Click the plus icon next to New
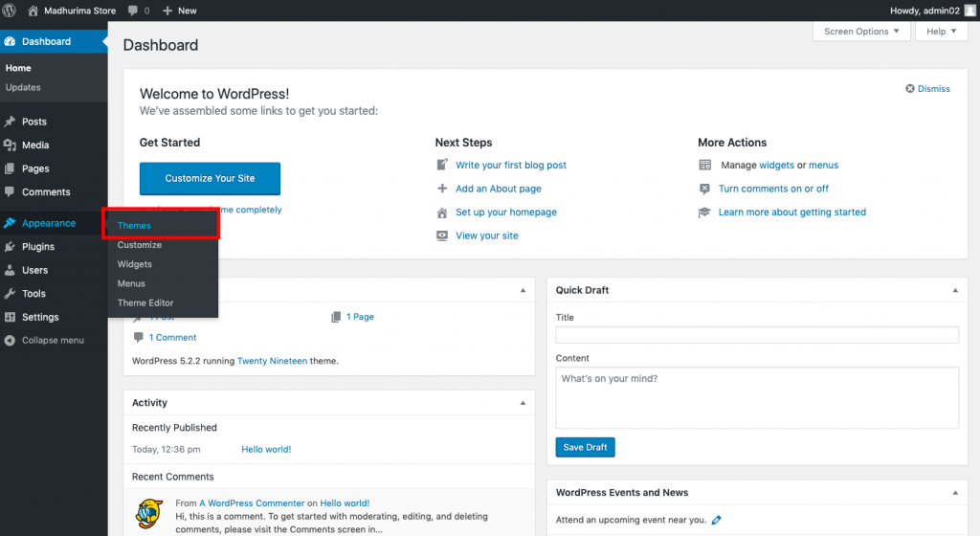Viewport: 980px width, 536px height. click(167, 11)
